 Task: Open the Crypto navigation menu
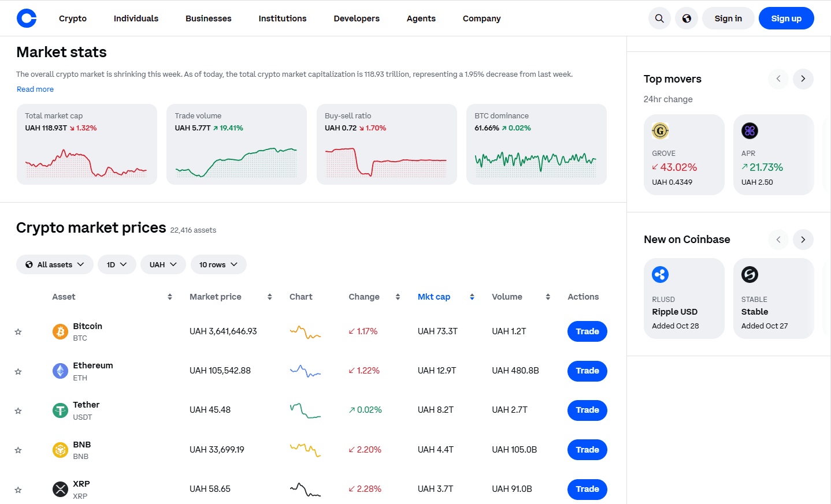(73, 18)
